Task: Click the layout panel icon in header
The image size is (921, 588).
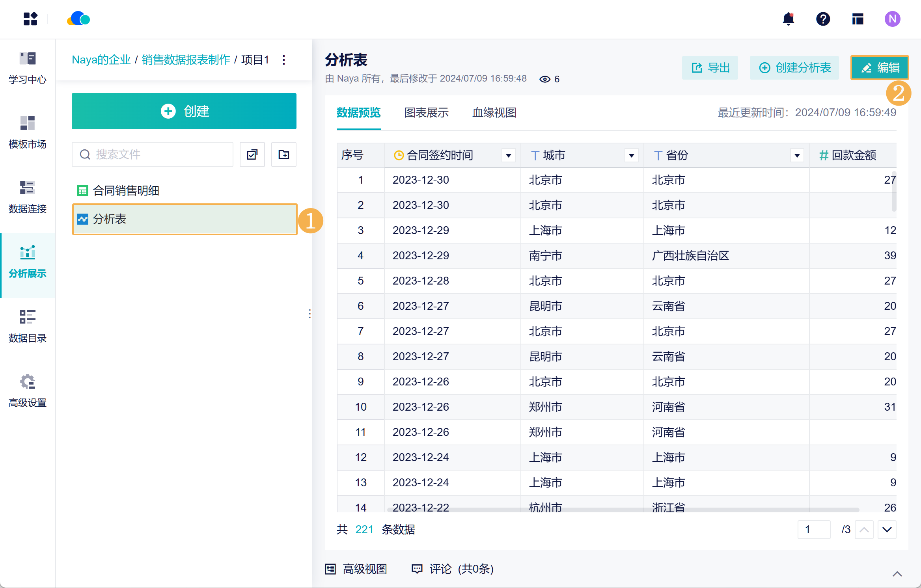Action: point(858,19)
